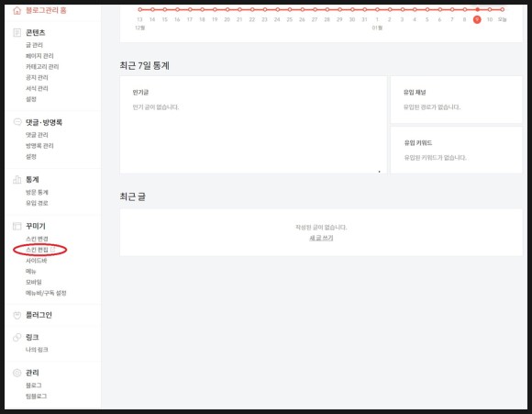Open 블로그 under 관리

pyautogui.click(x=34, y=386)
